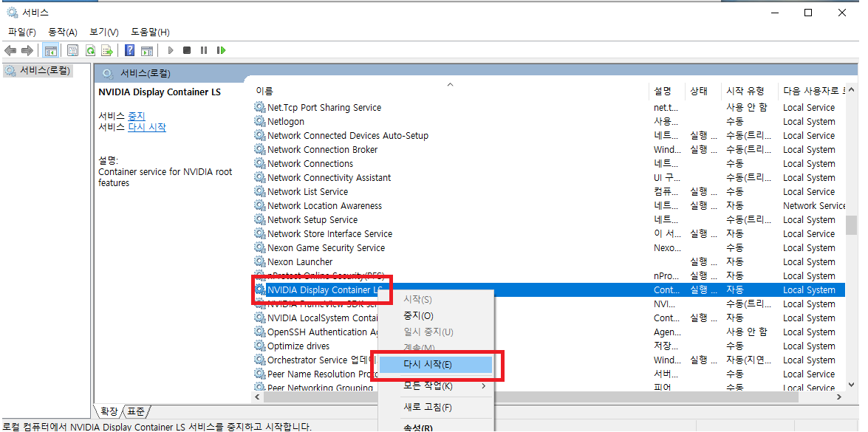Click the Pause Service toolbar icon
868x432 pixels.
(x=204, y=50)
